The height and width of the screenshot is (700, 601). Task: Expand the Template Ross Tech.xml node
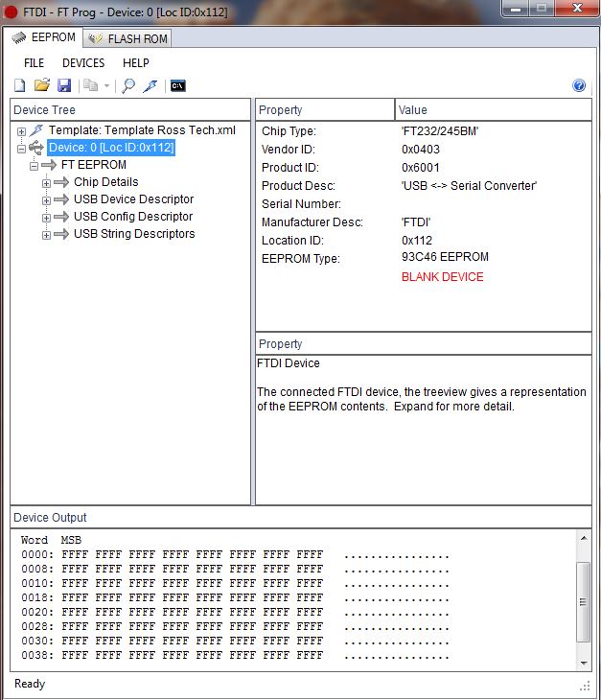[x=21, y=131]
